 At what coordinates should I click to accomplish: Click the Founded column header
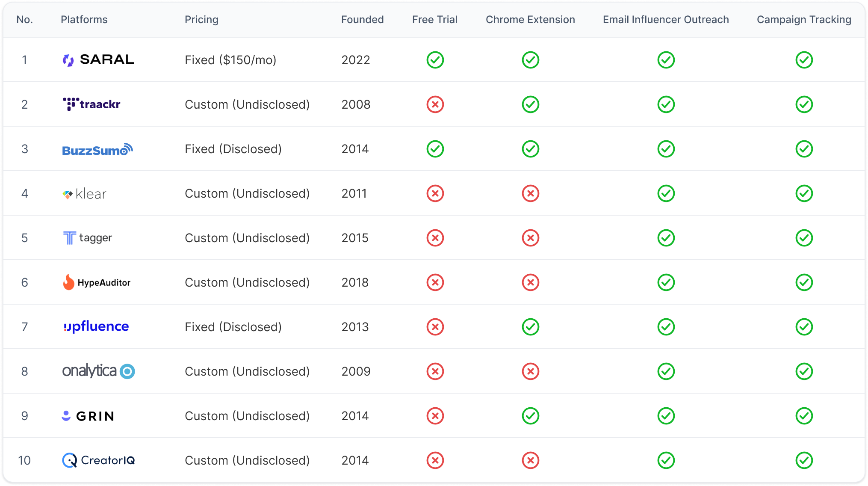362,20
